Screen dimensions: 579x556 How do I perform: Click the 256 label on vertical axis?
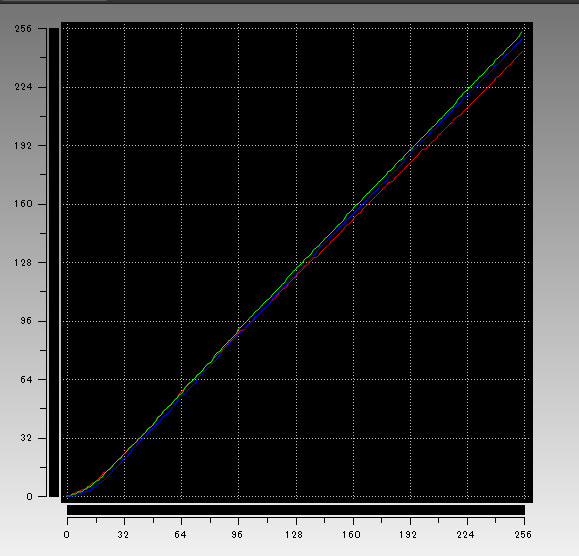[24, 28]
